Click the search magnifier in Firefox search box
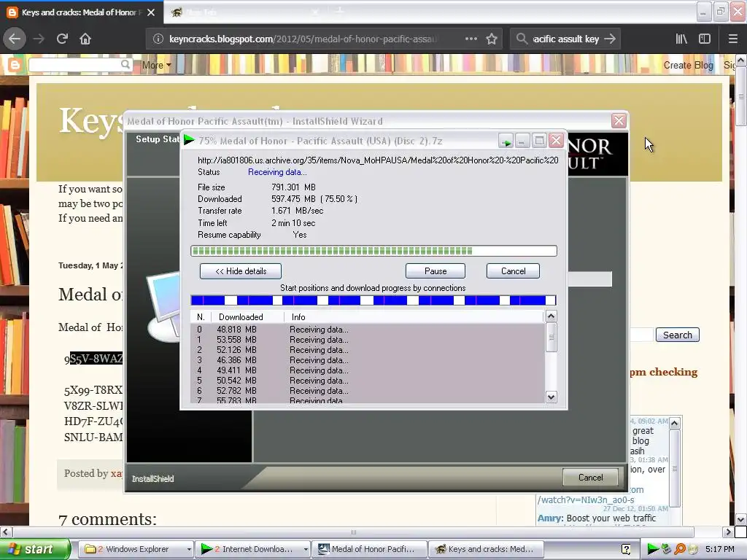Image resolution: width=747 pixels, height=560 pixels. (x=522, y=39)
